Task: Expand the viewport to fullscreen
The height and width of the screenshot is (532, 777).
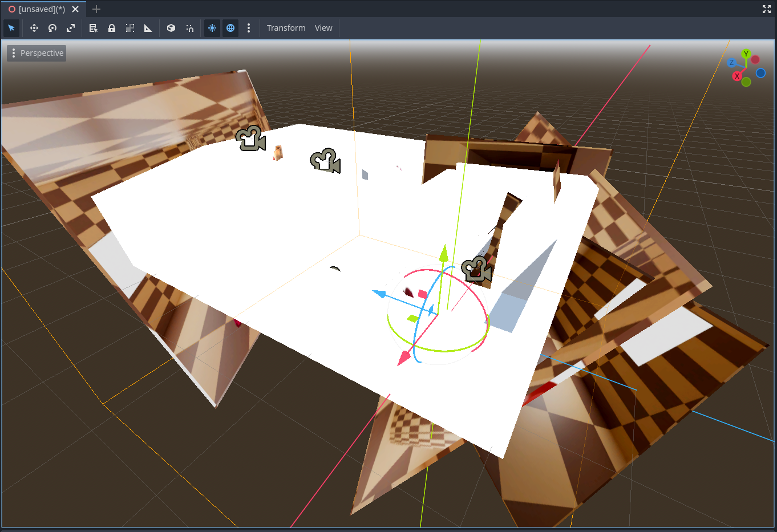Action: (x=766, y=9)
